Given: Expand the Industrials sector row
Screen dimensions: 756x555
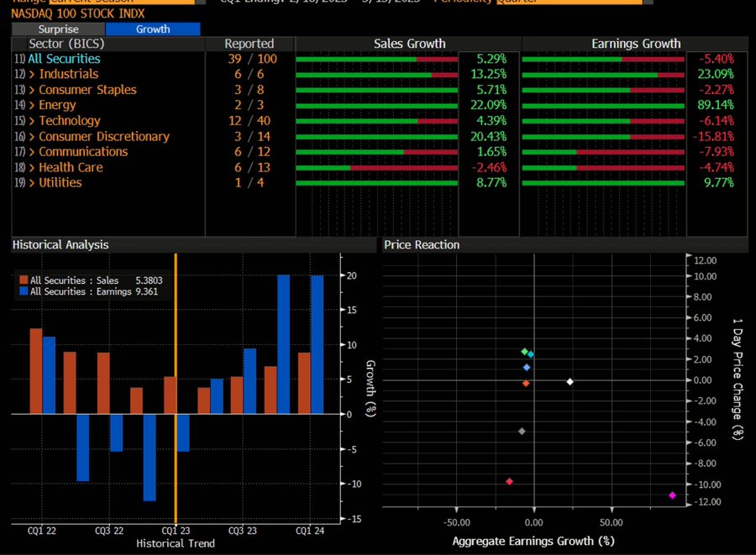Looking at the screenshot, I should pyautogui.click(x=32, y=74).
